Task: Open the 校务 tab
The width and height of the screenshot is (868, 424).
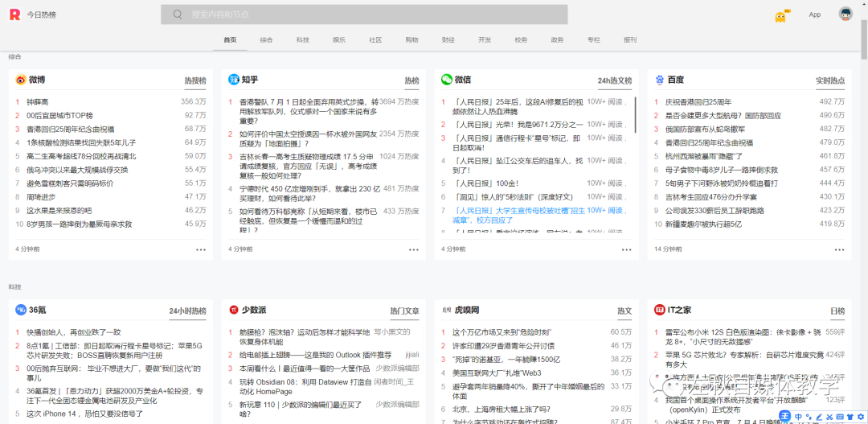Action: tap(521, 40)
